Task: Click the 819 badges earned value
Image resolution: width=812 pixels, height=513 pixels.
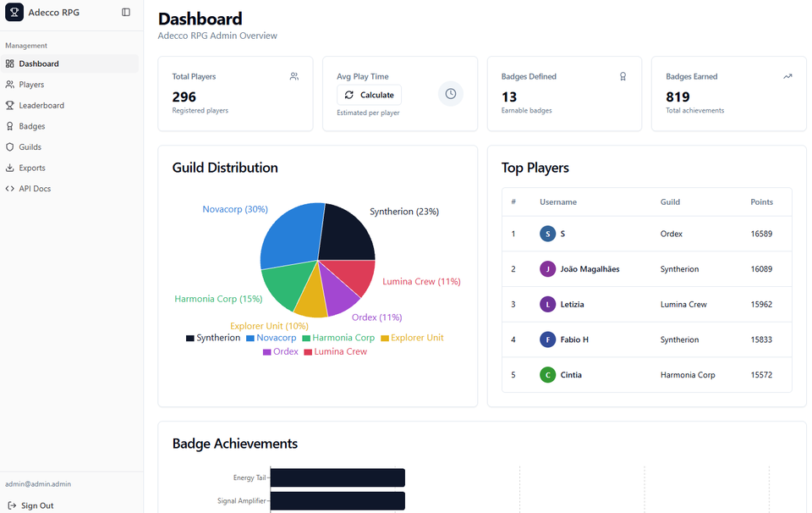Action: pyautogui.click(x=678, y=97)
